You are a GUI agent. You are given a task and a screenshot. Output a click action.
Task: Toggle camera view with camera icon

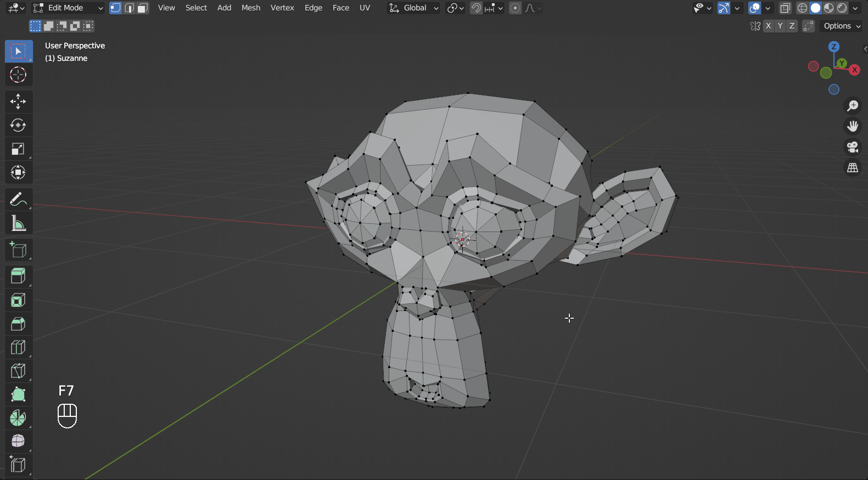pos(853,147)
